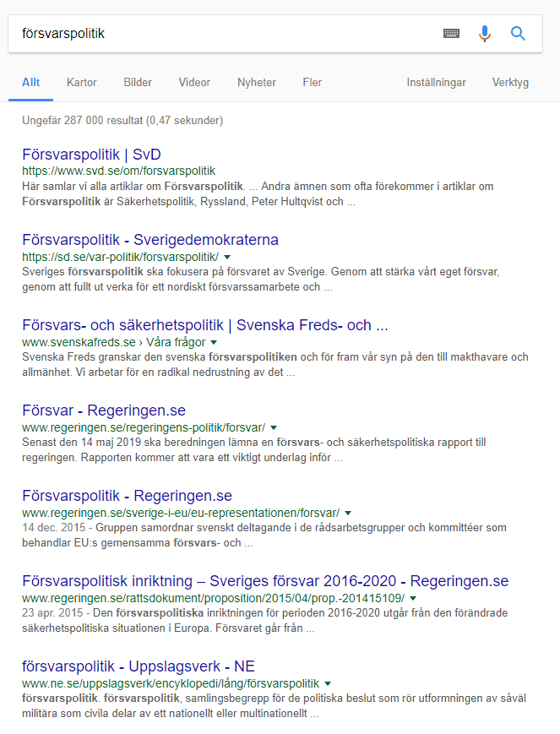This screenshot has width=560, height=734.
Task: Switch to the Bilder tab
Action: point(138,83)
